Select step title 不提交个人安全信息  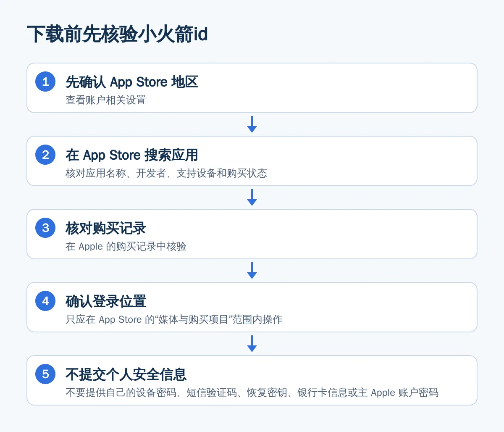click(x=126, y=374)
